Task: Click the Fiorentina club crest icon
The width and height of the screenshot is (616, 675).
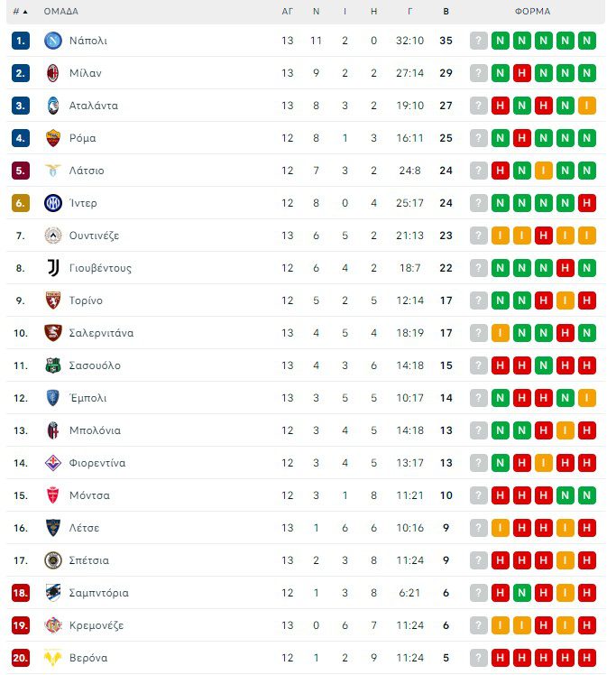Action: pyautogui.click(x=52, y=463)
